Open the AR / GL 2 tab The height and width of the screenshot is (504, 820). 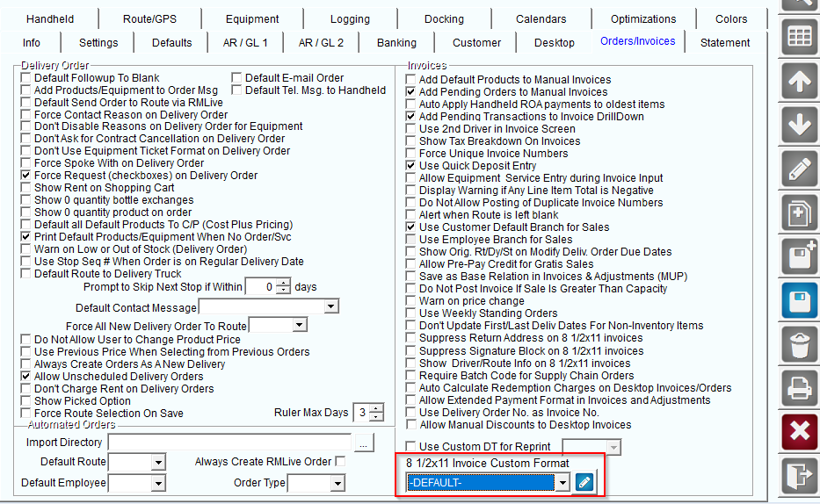(321, 43)
